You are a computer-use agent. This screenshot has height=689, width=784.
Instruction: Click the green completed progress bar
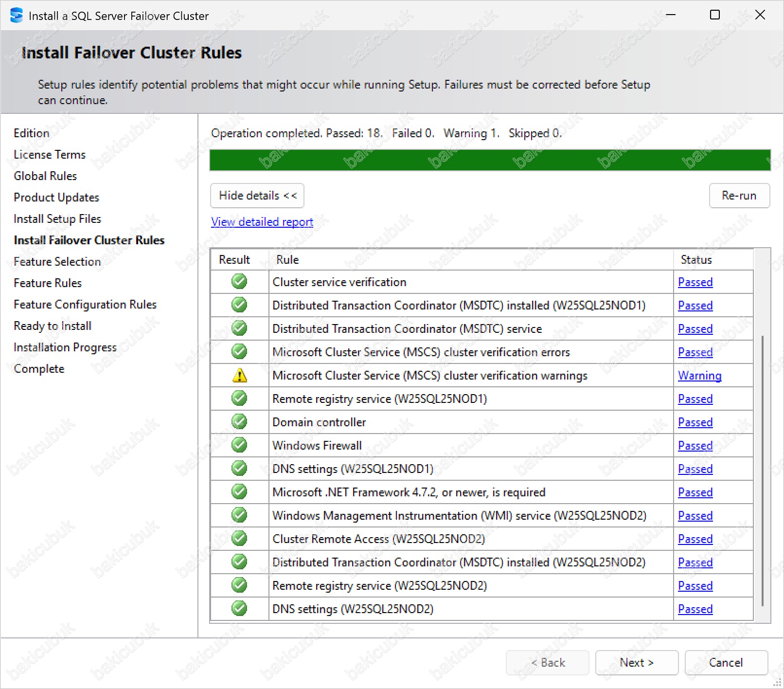click(490, 161)
